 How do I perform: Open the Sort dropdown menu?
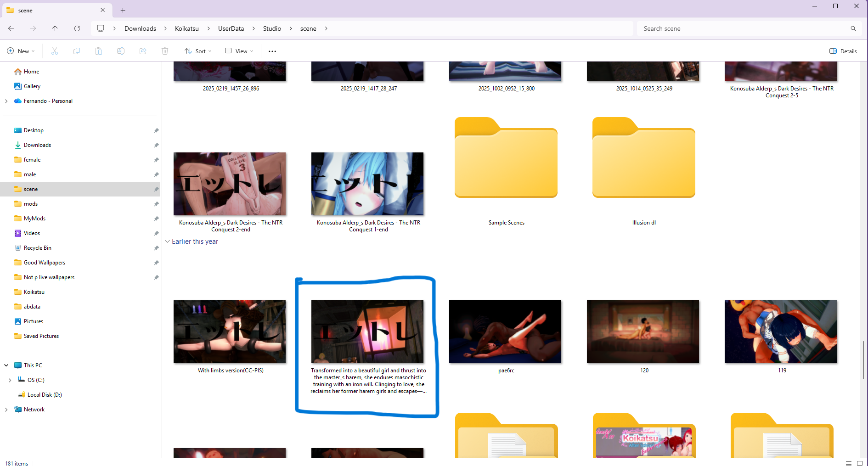[x=198, y=51]
